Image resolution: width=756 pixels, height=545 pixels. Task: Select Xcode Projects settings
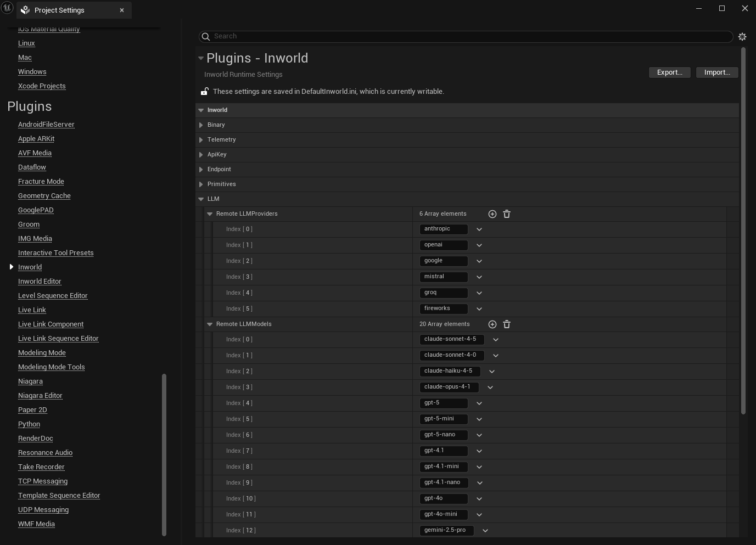[x=42, y=86]
